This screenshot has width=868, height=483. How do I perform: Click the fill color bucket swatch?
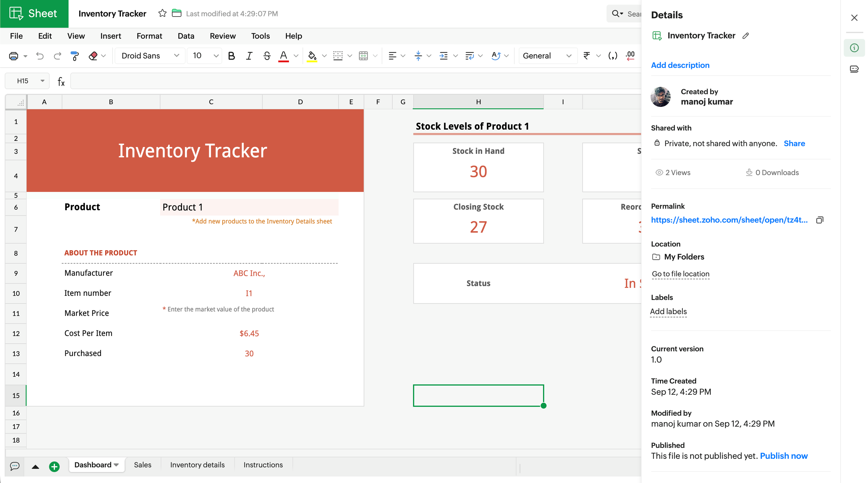pos(312,56)
